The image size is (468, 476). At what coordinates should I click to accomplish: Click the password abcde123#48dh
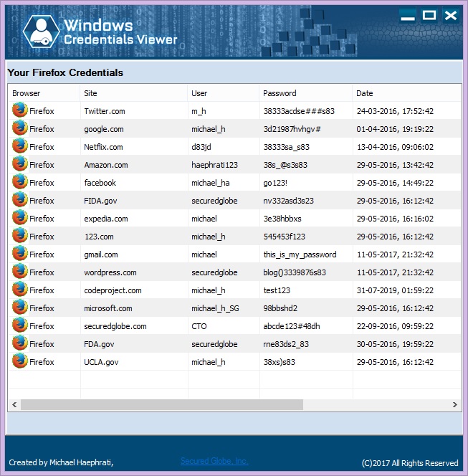[292, 326]
